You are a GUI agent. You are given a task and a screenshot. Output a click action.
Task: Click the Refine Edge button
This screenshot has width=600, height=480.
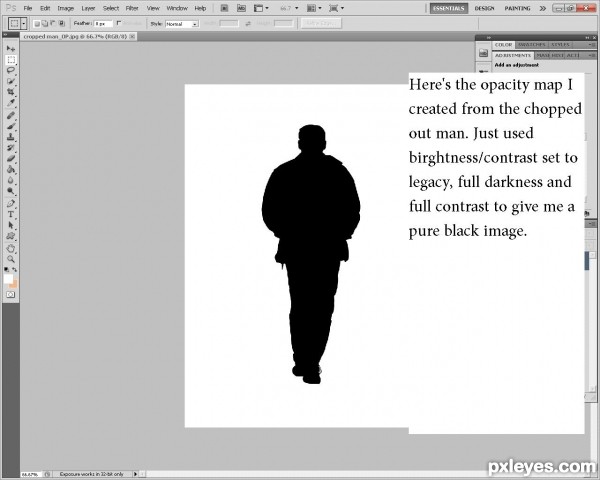(x=321, y=23)
